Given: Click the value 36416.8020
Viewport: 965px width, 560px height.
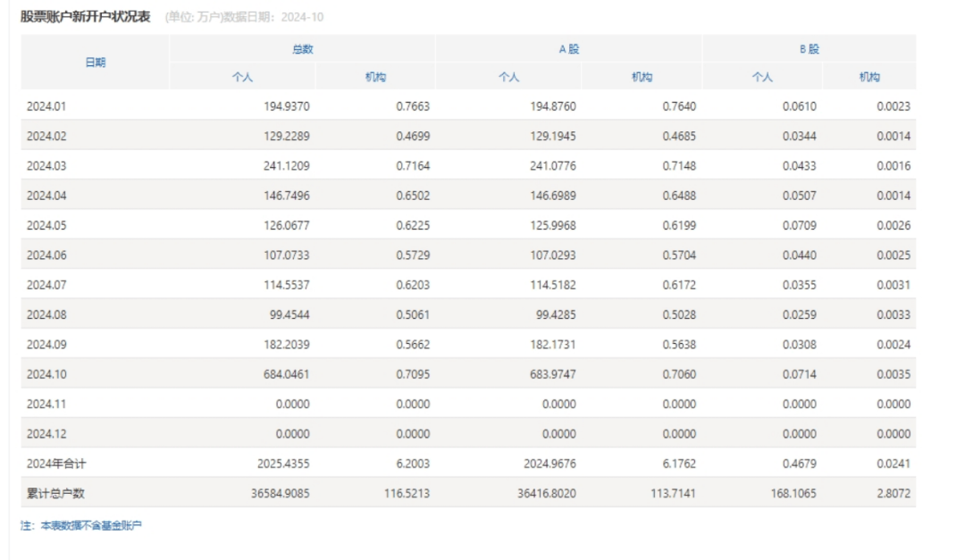Looking at the screenshot, I should [x=547, y=494].
